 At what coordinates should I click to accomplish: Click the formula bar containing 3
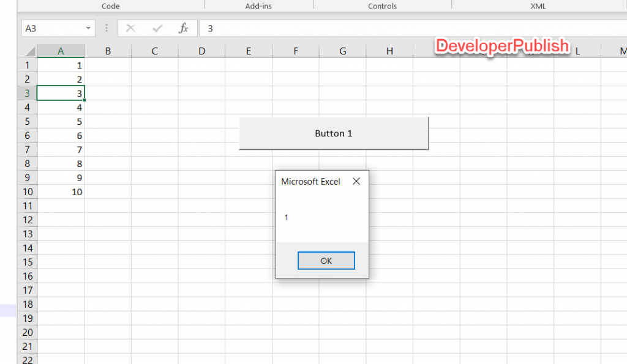coord(413,28)
